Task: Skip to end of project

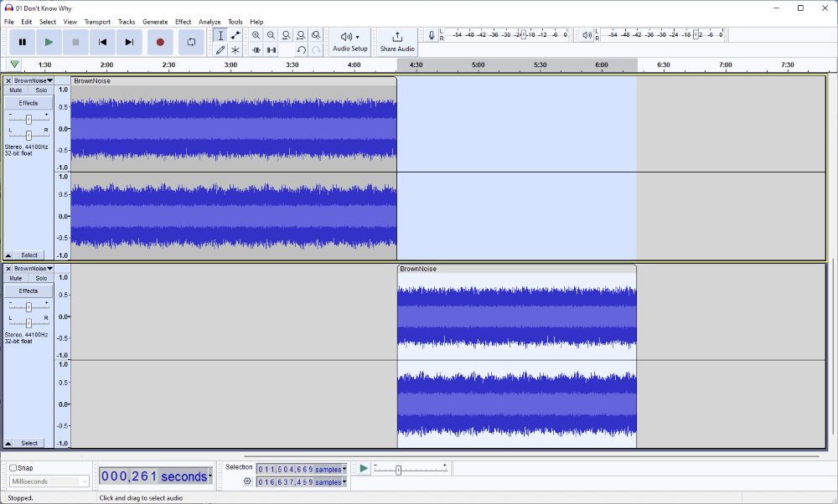Action: pyautogui.click(x=129, y=42)
